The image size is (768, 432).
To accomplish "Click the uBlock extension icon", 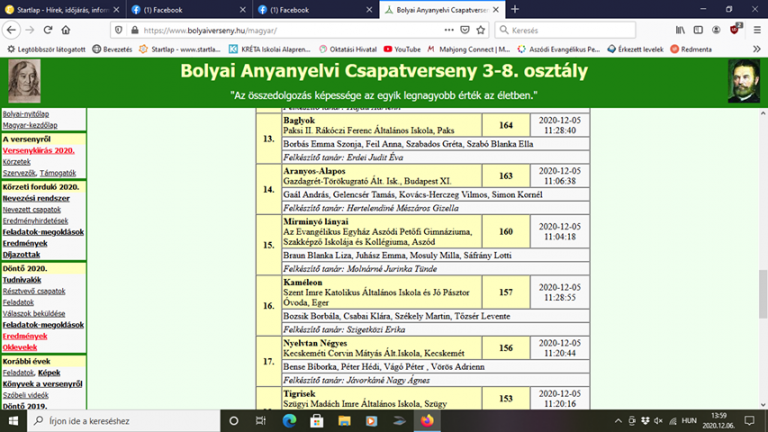I will pos(735,29).
